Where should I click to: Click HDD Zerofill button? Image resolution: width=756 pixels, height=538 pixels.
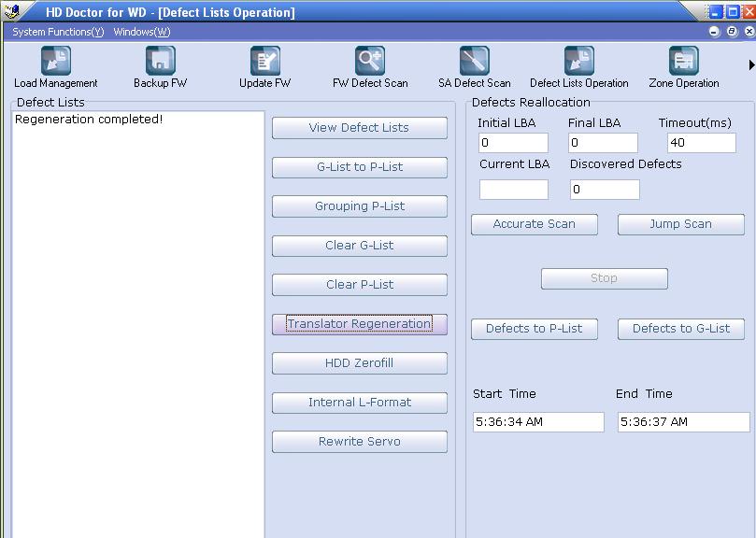click(x=359, y=363)
